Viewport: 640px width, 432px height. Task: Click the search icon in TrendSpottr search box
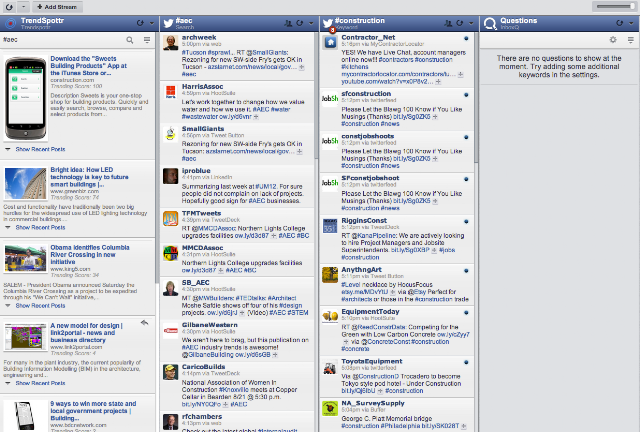[130, 40]
